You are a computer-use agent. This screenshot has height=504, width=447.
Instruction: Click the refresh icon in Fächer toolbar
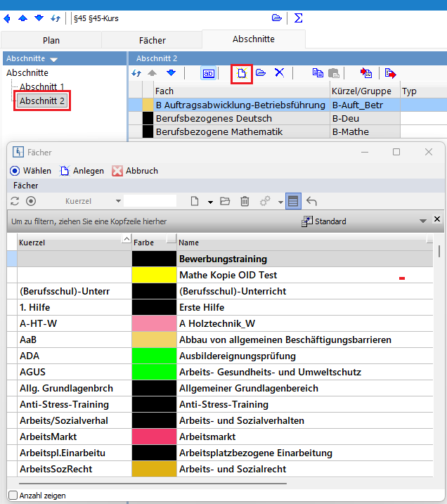coord(14,201)
